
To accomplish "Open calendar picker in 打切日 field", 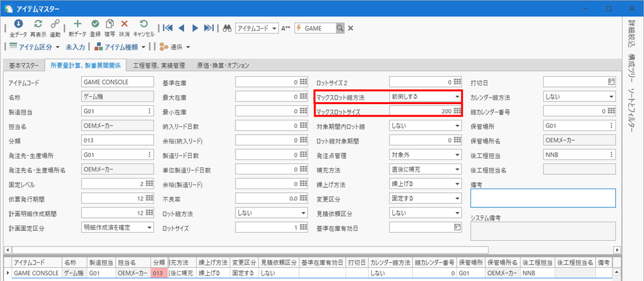I will click(x=611, y=82).
